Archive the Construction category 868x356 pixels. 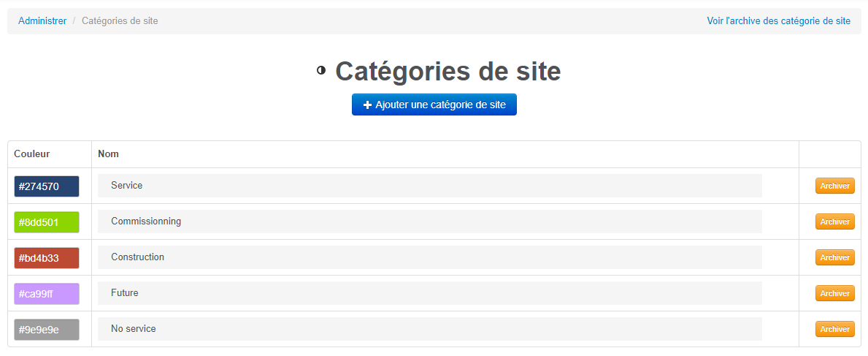834,257
